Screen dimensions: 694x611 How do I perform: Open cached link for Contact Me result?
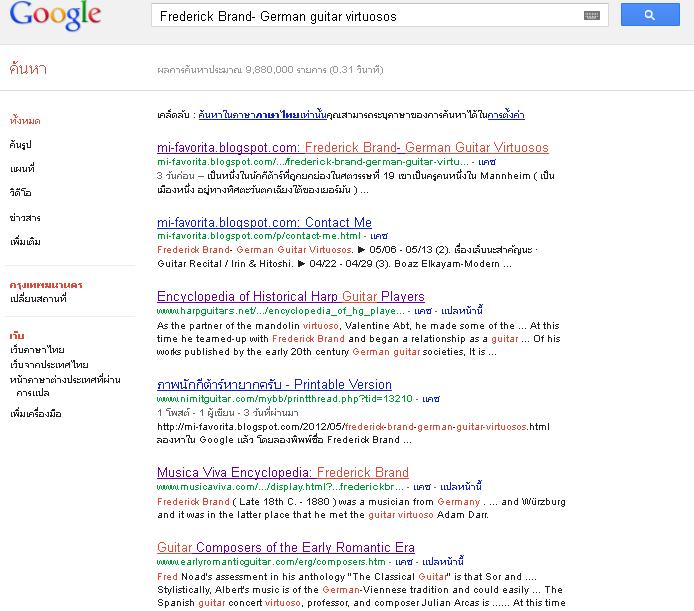click(379, 236)
